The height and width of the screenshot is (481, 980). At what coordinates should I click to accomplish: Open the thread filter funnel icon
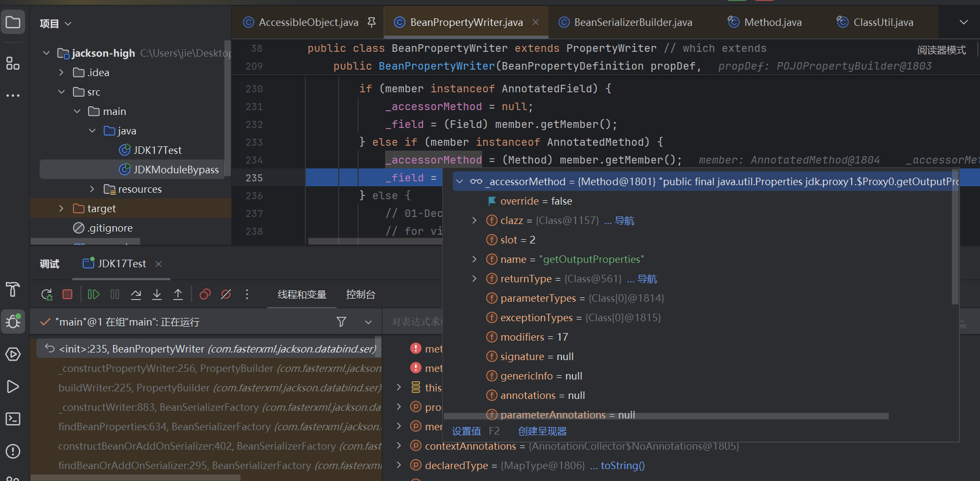click(341, 322)
